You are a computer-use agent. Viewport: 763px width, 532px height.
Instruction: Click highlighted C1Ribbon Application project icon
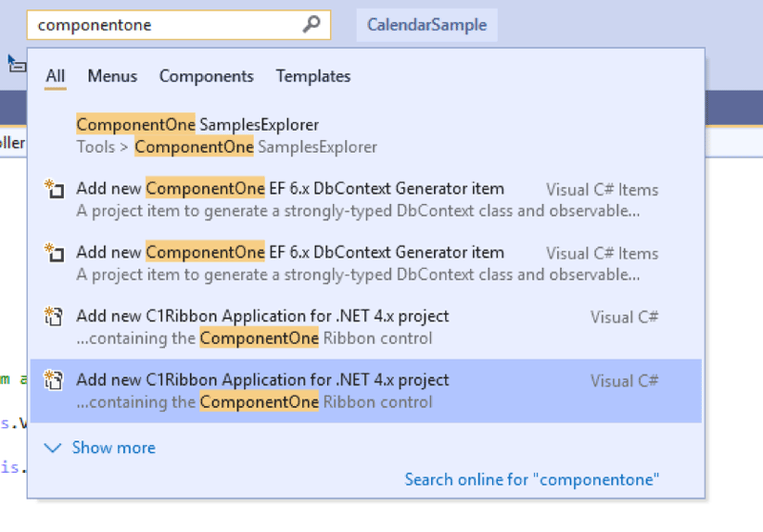coord(53,379)
